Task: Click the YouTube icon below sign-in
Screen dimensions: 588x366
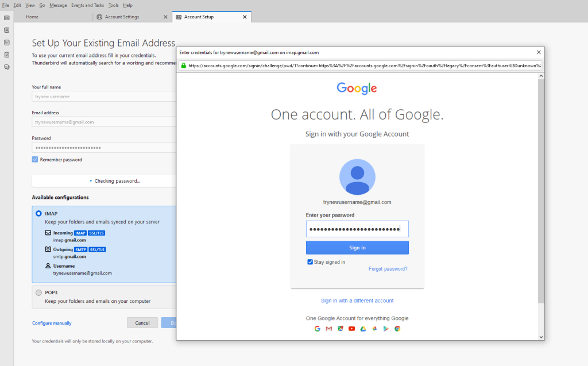Action: [x=351, y=329]
